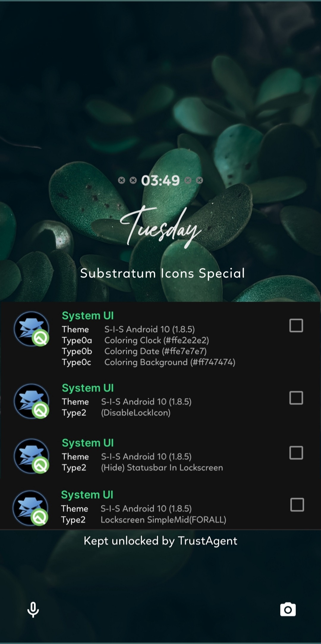Tap the last X icon right of clock
Viewport: 321px width, 644px height.
tap(199, 180)
